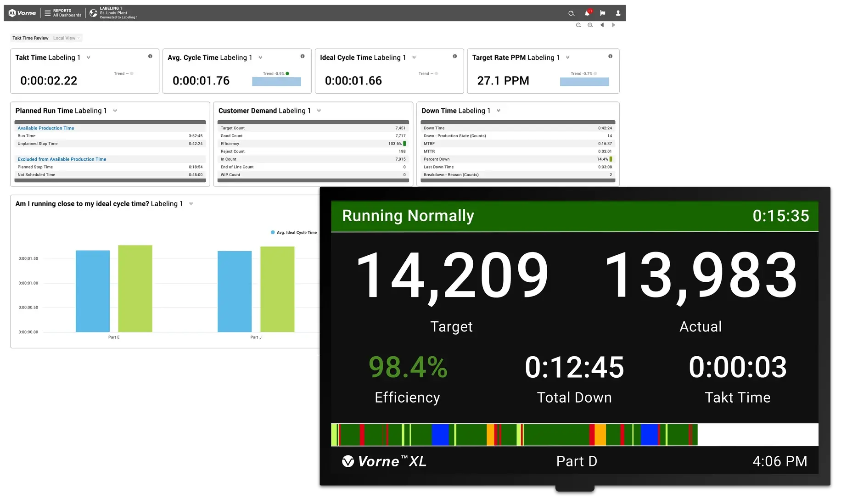Open the notifications bell icon
The image size is (841, 504).
[587, 13]
